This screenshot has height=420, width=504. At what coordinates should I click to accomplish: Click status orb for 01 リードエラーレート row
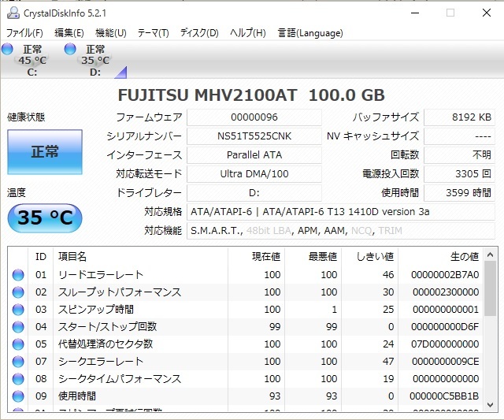(18, 275)
